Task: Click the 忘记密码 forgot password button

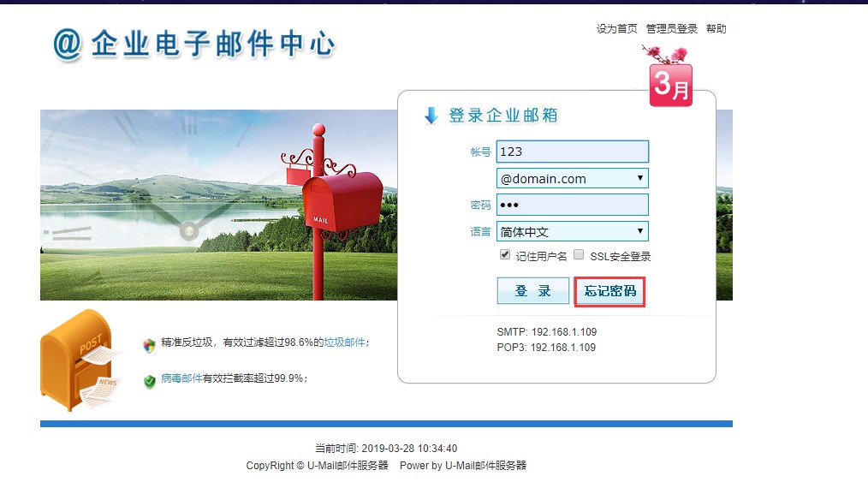Action: 609,291
